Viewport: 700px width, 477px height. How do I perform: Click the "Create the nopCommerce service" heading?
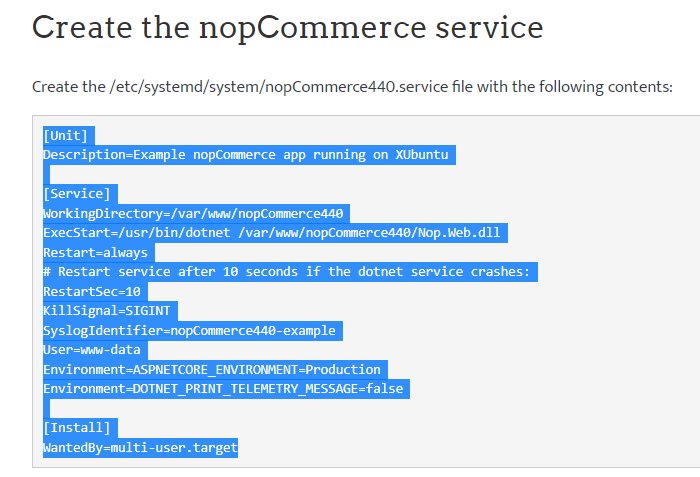[x=287, y=27]
